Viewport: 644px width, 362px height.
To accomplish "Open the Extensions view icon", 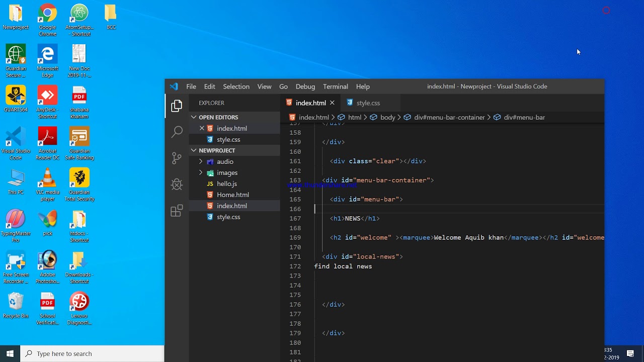I will (x=177, y=210).
